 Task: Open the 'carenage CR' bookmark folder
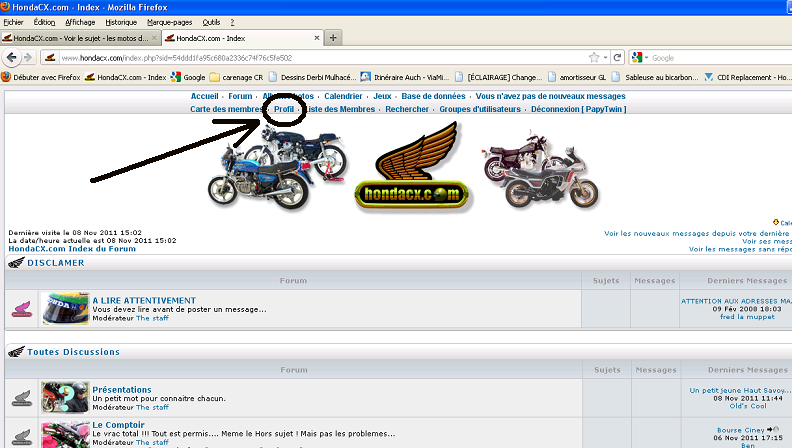tap(236, 77)
